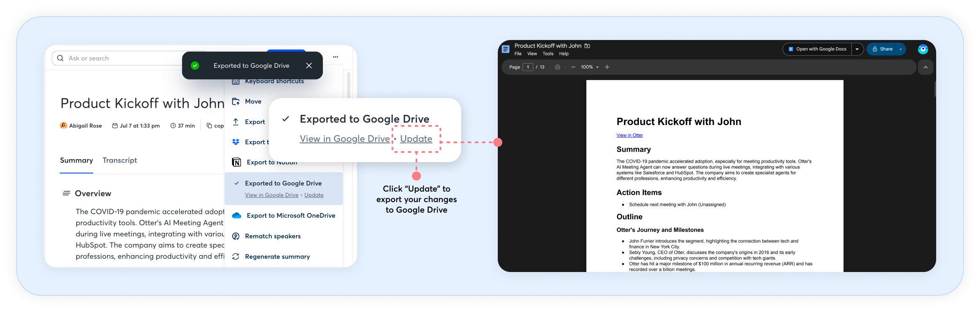Click the Action Items heading in the document
Image resolution: width=980 pixels, height=312 pixels.
pyautogui.click(x=639, y=192)
